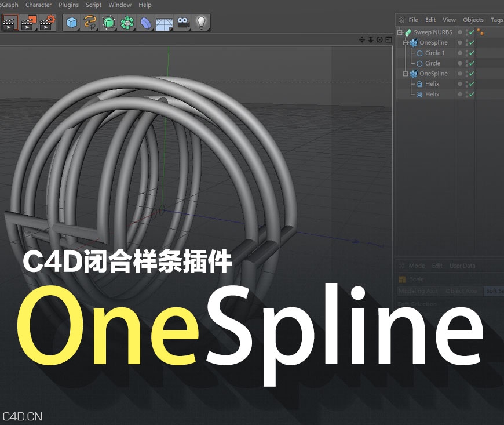
Task: Disable the green checkmark on Sweep NURBS
Action: coord(472,32)
